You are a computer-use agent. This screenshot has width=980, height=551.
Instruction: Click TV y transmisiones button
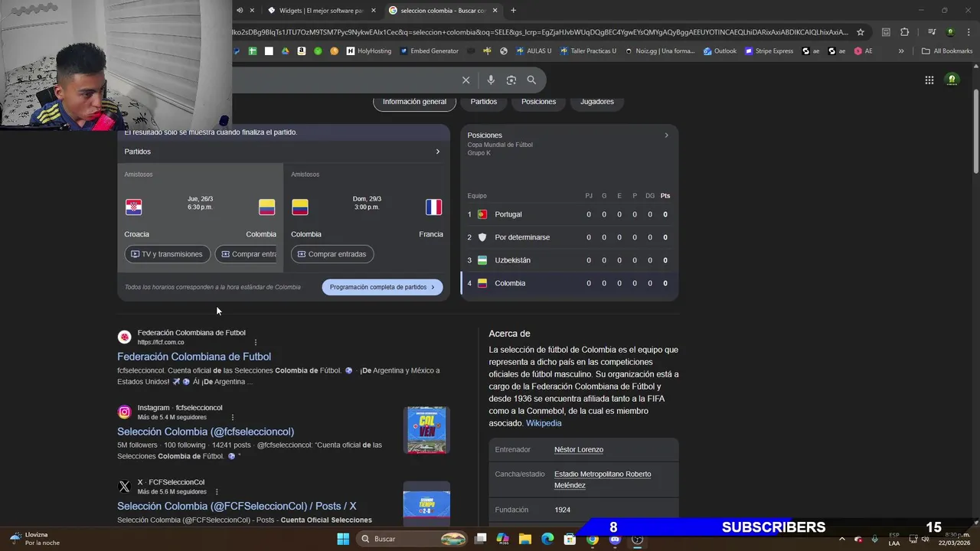click(x=167, y=254)
